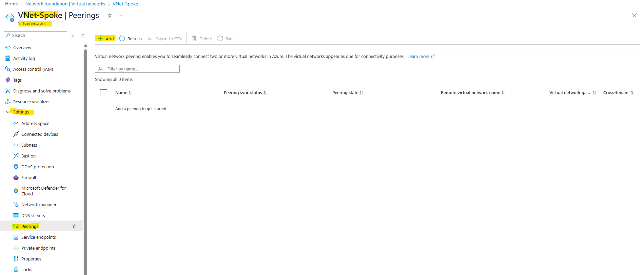Sort by Cross-tenant column

click(619, 93)
